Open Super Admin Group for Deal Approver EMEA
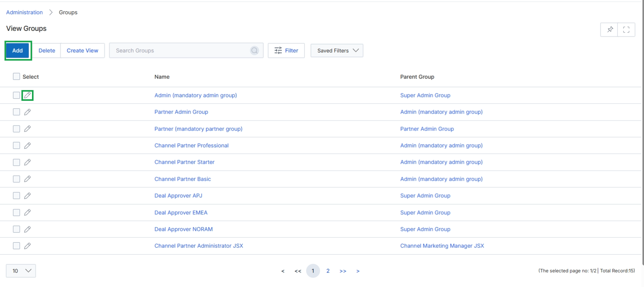 click(425, 213)
